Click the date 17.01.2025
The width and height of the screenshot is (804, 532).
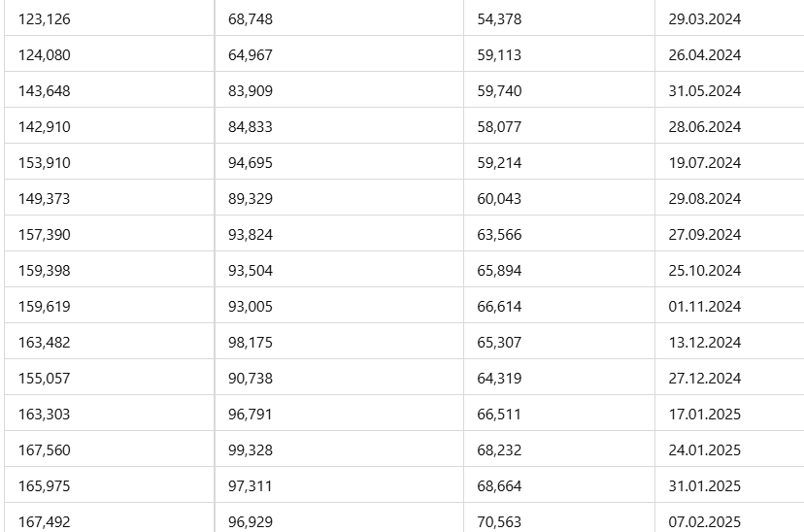[704, 414]
